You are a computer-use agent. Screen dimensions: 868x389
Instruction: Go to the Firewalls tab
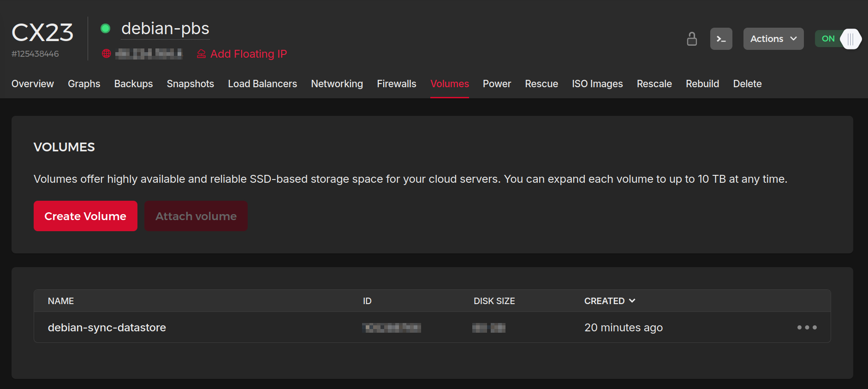coord(396,84)
